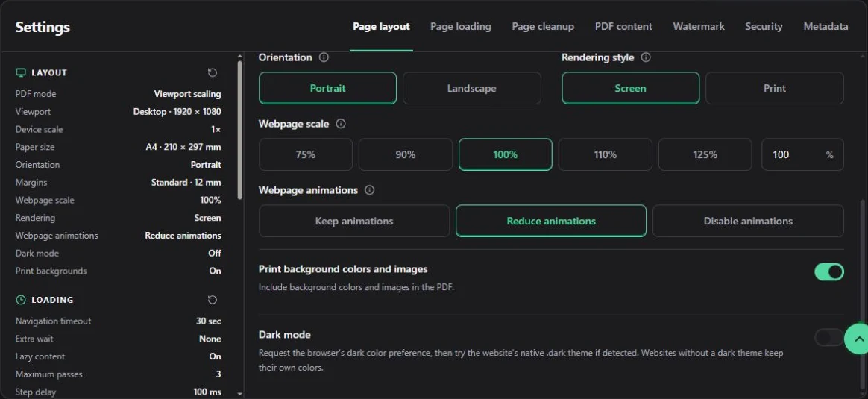Screen dimensions: 868x399
Task: Click the sidebar summary scrollbar thumb
Action: click(239, 130)
